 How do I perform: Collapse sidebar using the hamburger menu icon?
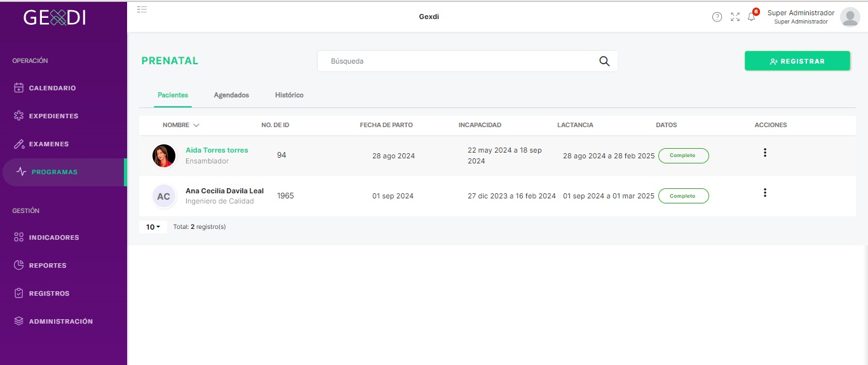(x=142, y=9)
